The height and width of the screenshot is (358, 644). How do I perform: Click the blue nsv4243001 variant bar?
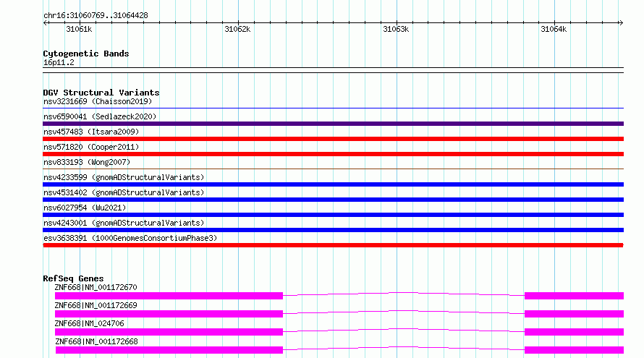(333, 230)
